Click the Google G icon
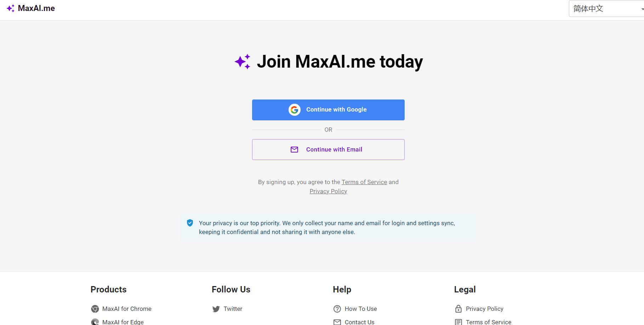This screenshot has height=325, width=644. (295, 110)
